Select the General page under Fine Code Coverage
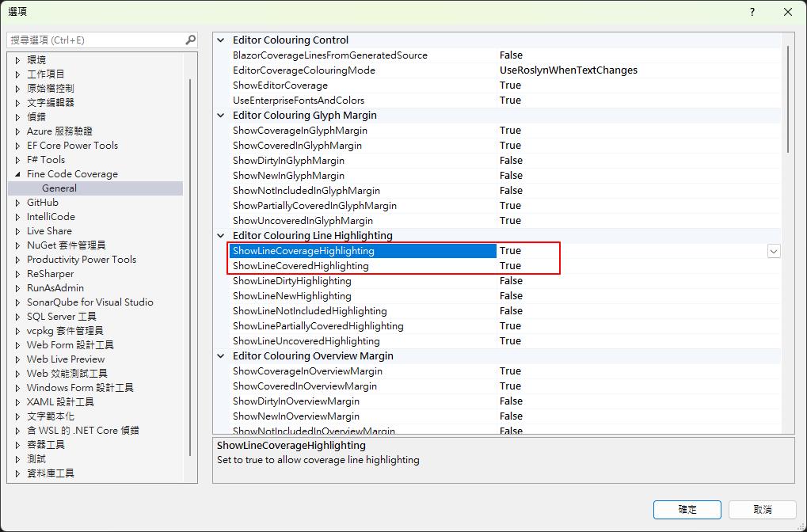The height and width of the screenshot is (532, 807). pos(59,188)
